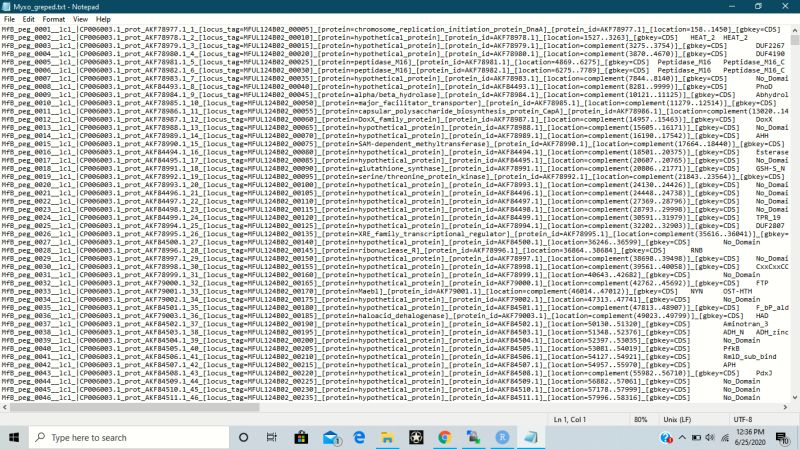Open Cortana from the taskbar
Screen dimensions: 800x449
click(x=243, y=437)
